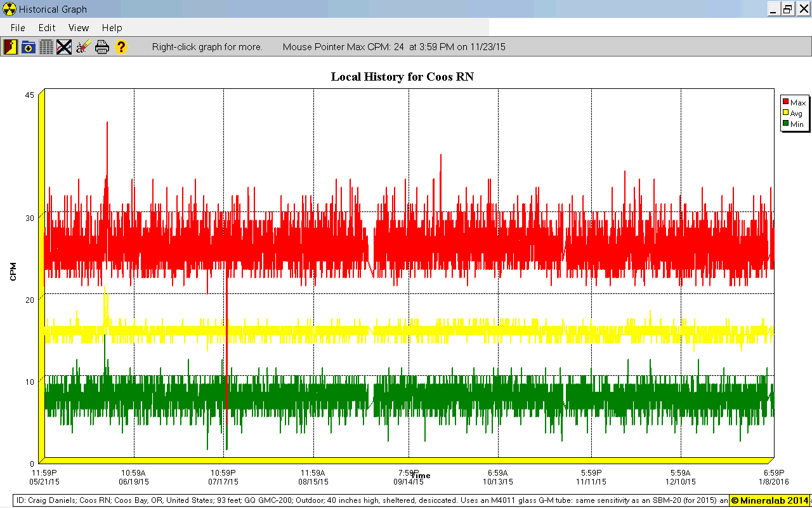Click the crossed-out graph icon
The image size is (812, 508).
pos(64,47)
